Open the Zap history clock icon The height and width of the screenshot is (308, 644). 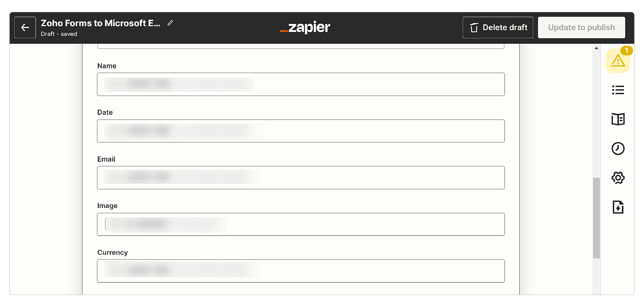[x=618, y=148]
